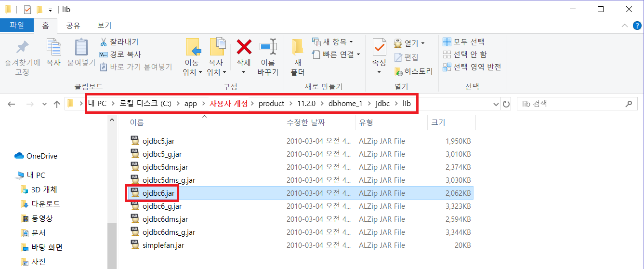Click the 이름 바꾸기 rename icon
Screen dimensions: 644x269
click(x=268, y=47)
